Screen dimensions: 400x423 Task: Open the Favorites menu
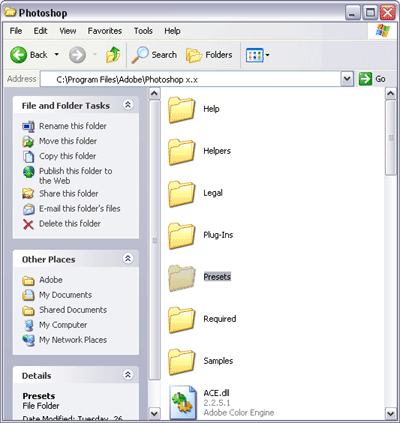[105, 31]
